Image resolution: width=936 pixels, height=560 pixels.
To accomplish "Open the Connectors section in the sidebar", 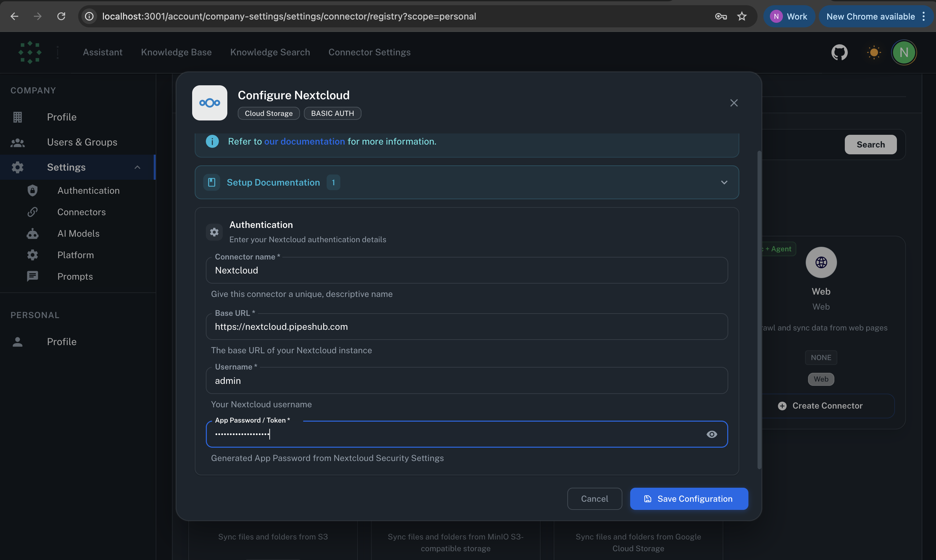I will [81, 212].
